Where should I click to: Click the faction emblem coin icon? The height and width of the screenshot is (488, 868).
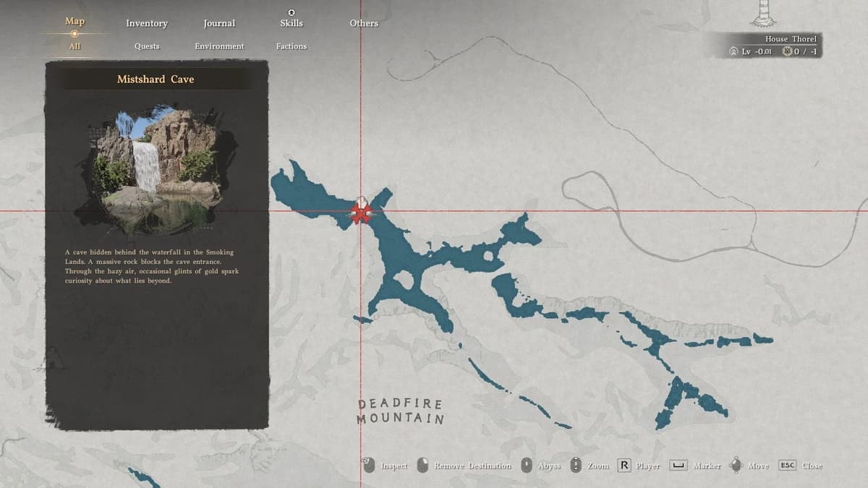click(x=787, y=52)
